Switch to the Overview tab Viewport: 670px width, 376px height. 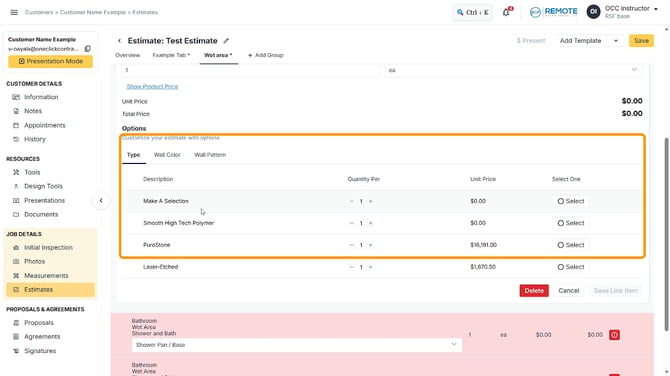(127, 55)
